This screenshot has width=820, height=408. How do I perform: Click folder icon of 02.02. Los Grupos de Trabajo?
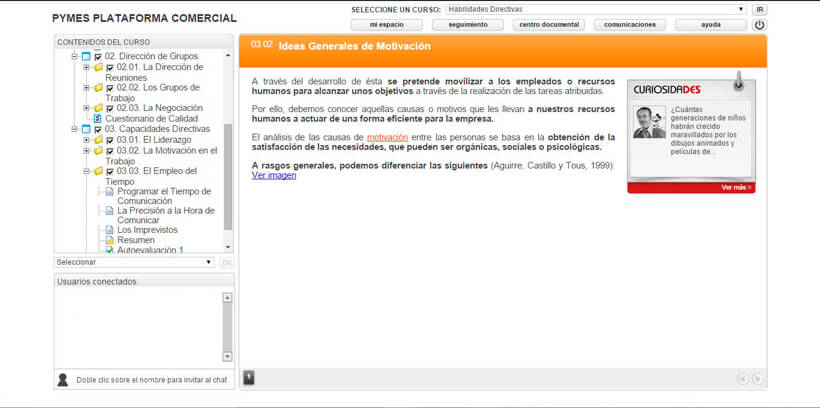tap(98, 88)
